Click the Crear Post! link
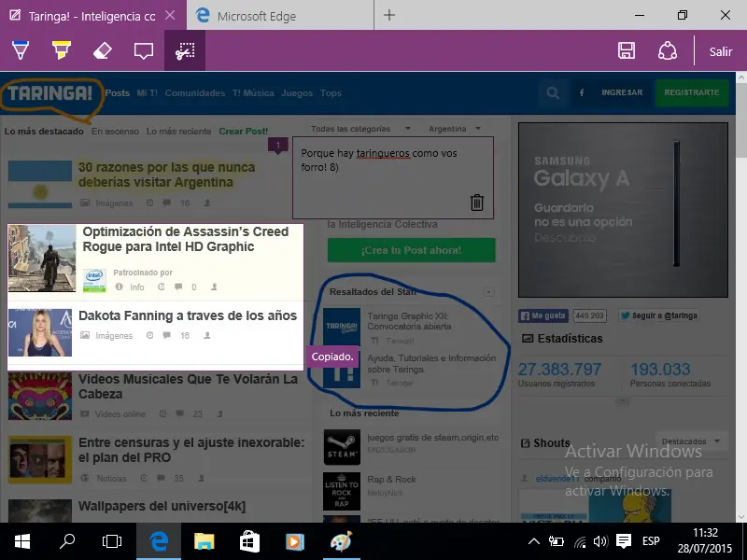 244,131
